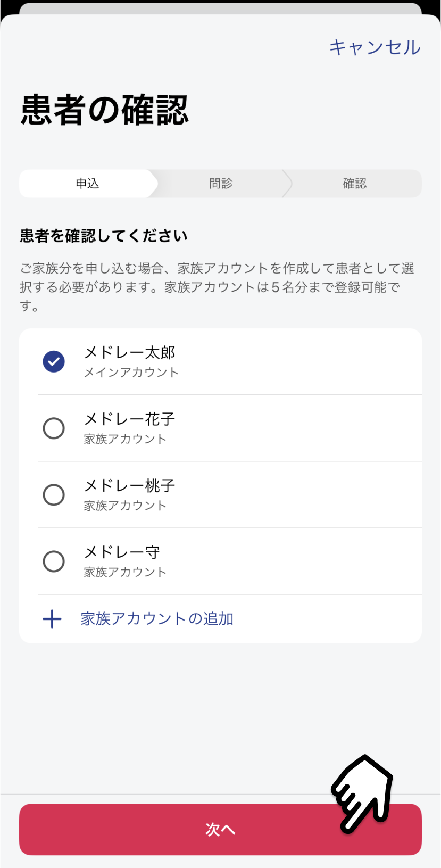The height and width of the screenshot is (868, 441).
Task: Choose the メドレー守 radio button
Action: coord(54,561)
